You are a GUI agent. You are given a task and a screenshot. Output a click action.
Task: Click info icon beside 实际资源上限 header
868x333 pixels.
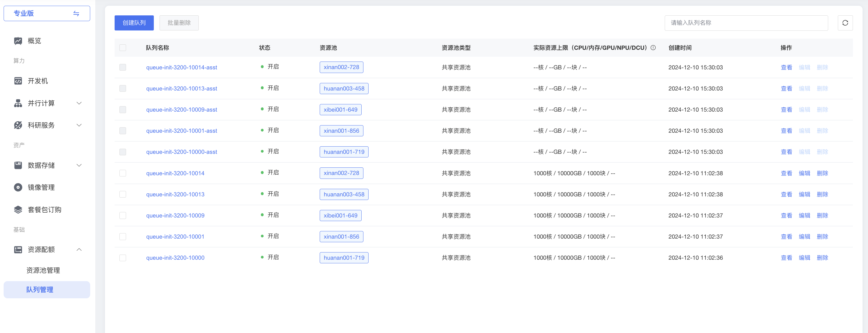pos(653,48)
